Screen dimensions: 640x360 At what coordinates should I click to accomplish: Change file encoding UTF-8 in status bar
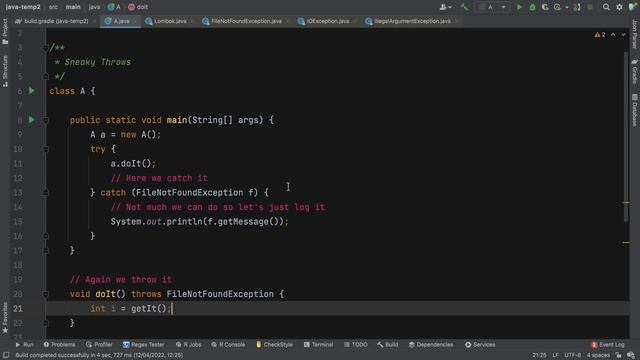(572, 356)
